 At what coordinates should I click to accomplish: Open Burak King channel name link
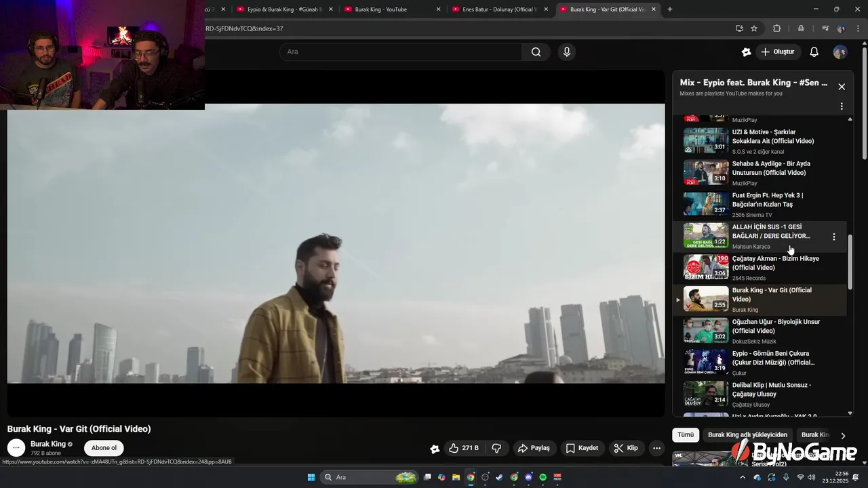click(48, 444)
